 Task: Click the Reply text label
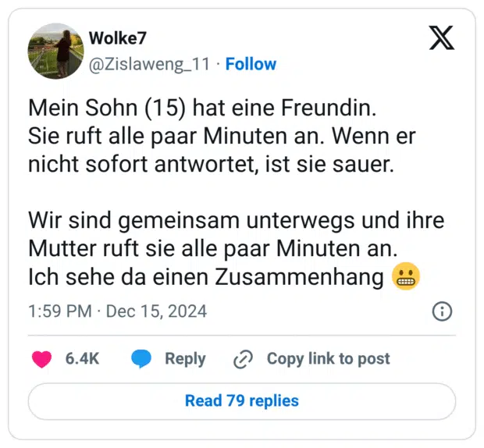185,359
